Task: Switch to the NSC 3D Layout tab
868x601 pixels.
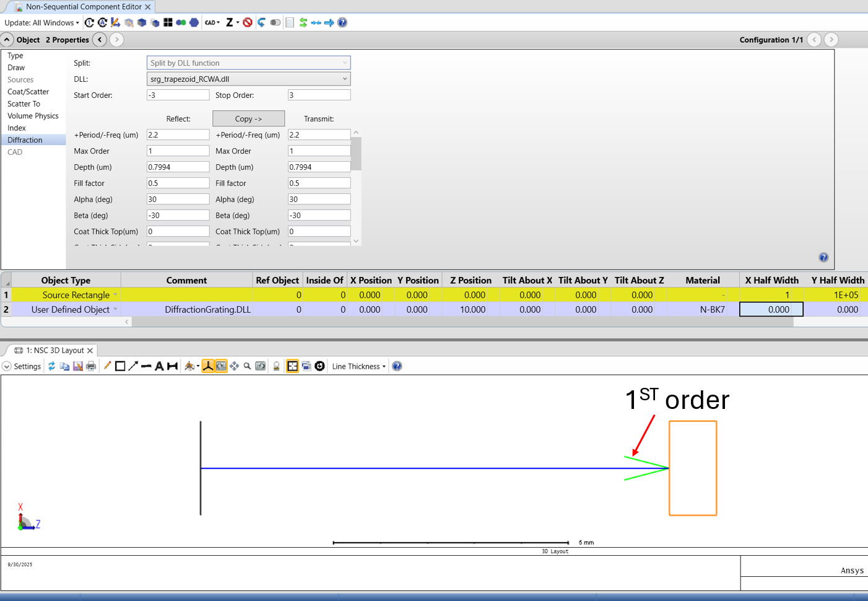Action: point(54,350)
